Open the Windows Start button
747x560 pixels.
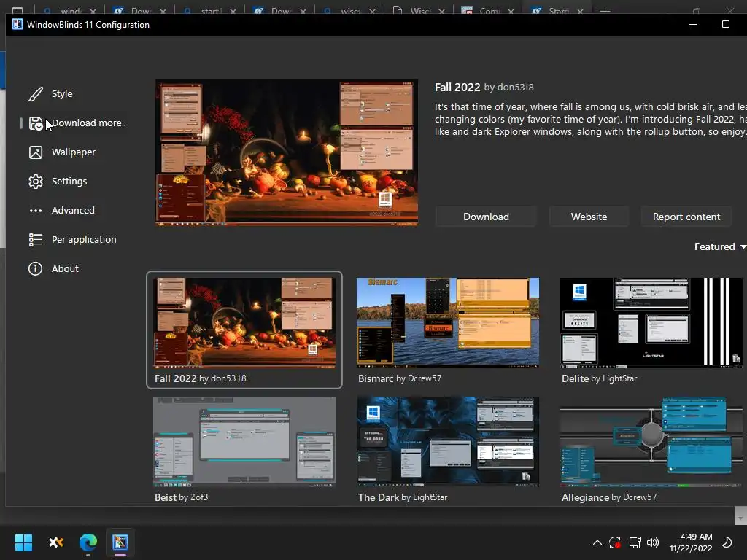[x=23, y=542]
